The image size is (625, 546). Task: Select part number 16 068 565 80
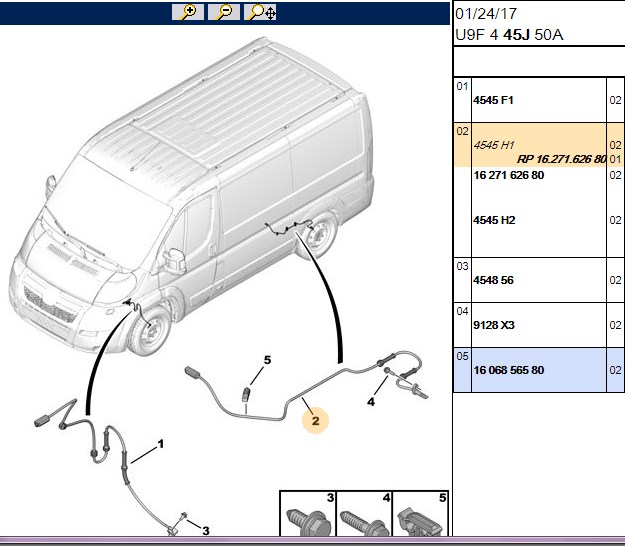point(509,370)
